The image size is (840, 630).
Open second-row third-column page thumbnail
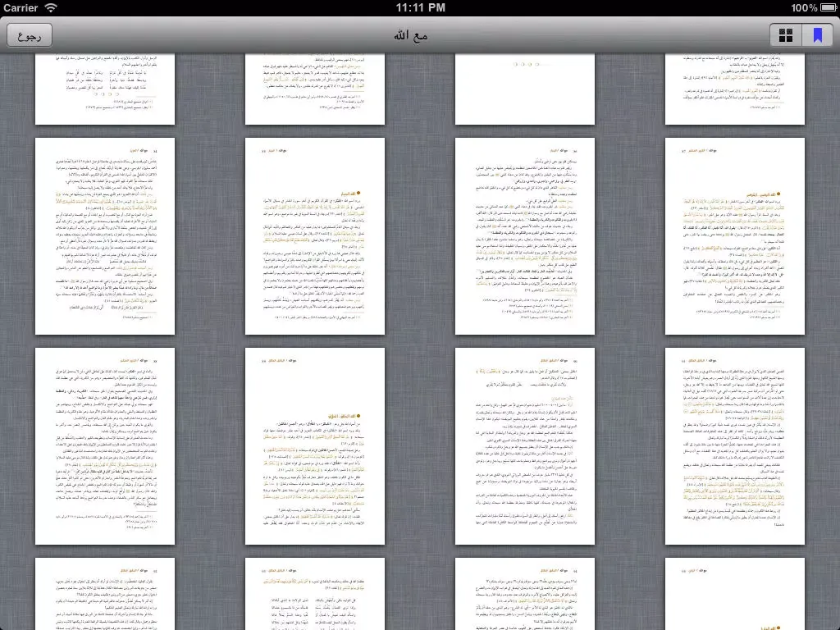tap(525, 236)
